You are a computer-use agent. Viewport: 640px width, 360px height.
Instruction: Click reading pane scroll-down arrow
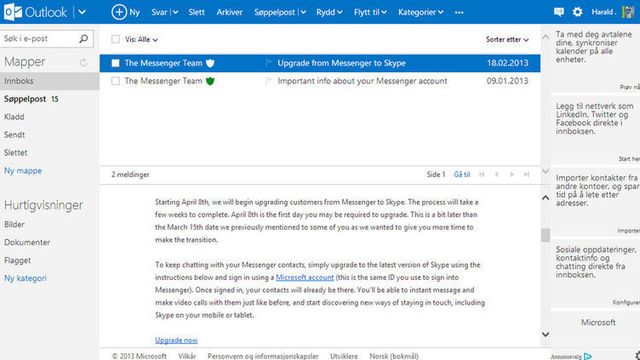click(545, 334)
